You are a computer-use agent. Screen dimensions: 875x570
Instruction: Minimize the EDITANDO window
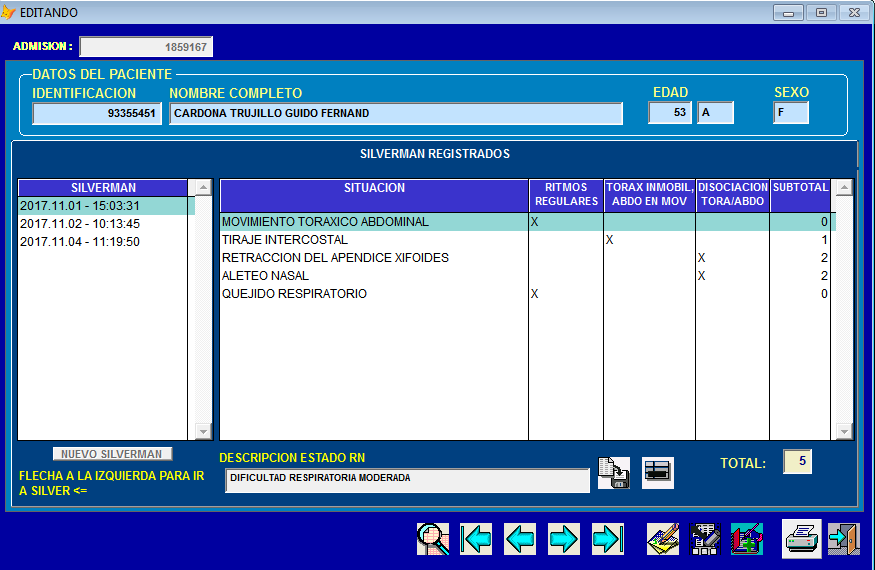788,12
